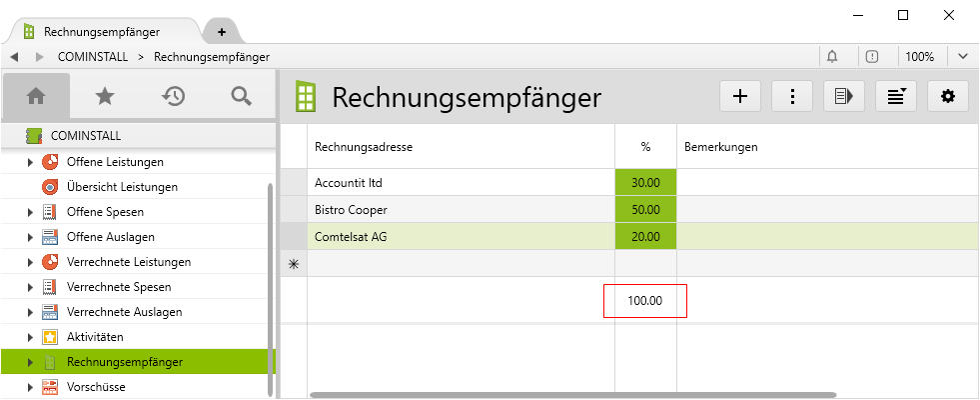Navigate back with the left arrow

click(14, 57)
